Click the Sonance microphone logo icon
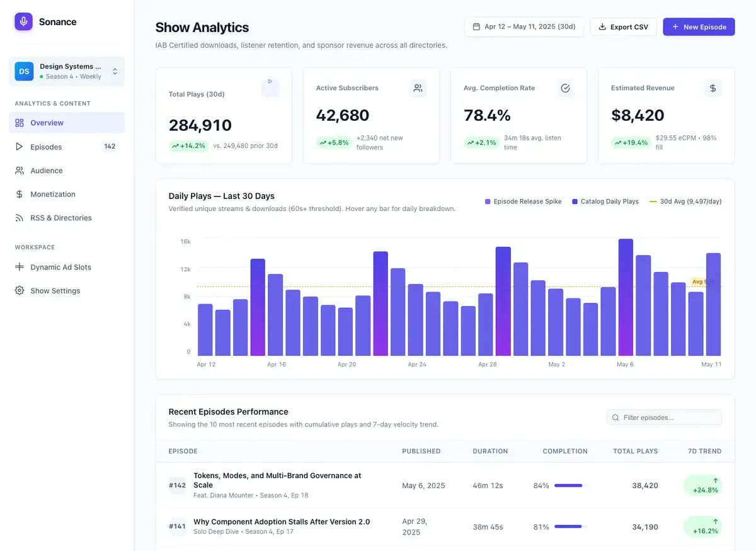Viewport: 756px width, 551px height. (23, 21)
